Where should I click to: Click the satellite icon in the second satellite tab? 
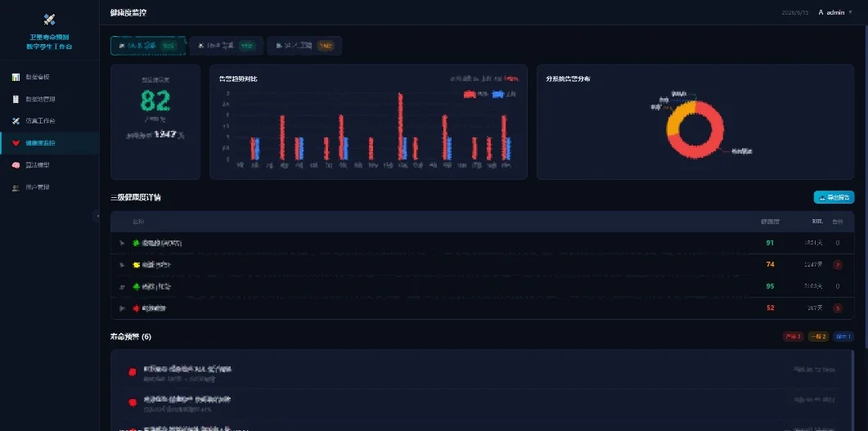(x=200, y=46)
